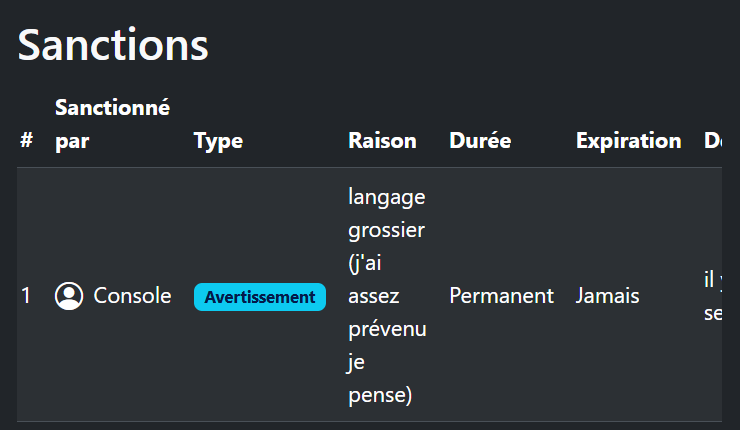Click the Raison column header
This screenshot has height=430, width=740.
382,141
